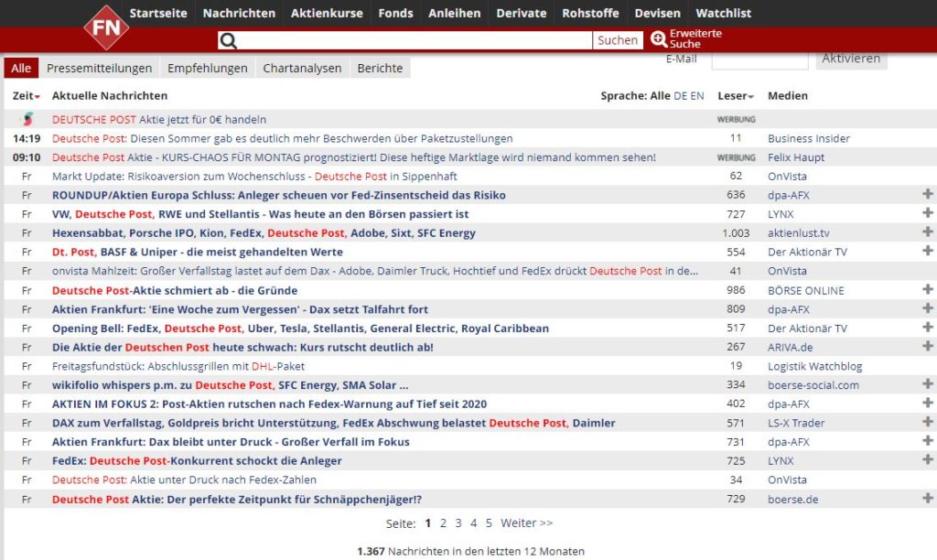Open the DEUTSCHE POST Aktie für 0€ handeln ad

159,120
